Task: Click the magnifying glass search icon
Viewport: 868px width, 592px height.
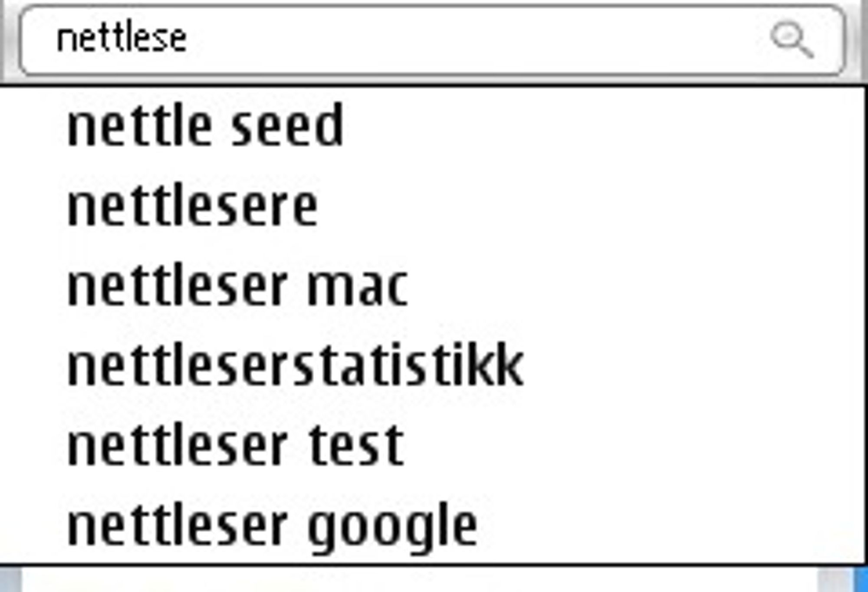Action: [x=792, y=40]
